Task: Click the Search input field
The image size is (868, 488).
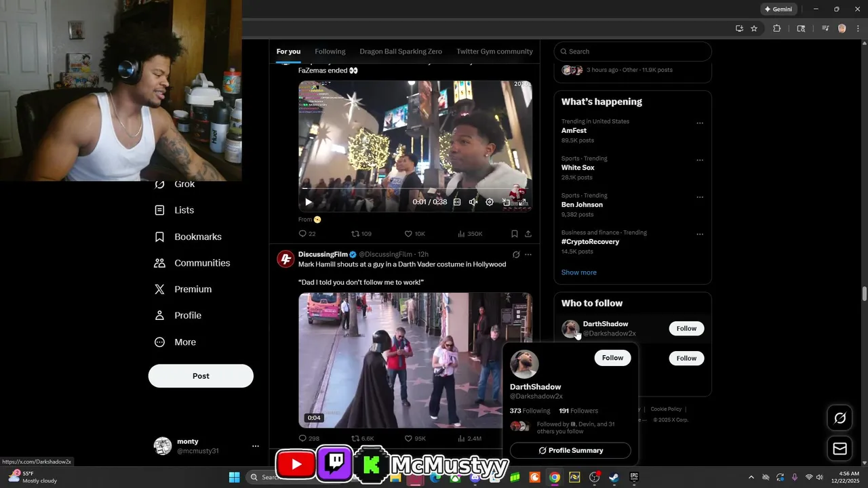Action: pos(633,52)
